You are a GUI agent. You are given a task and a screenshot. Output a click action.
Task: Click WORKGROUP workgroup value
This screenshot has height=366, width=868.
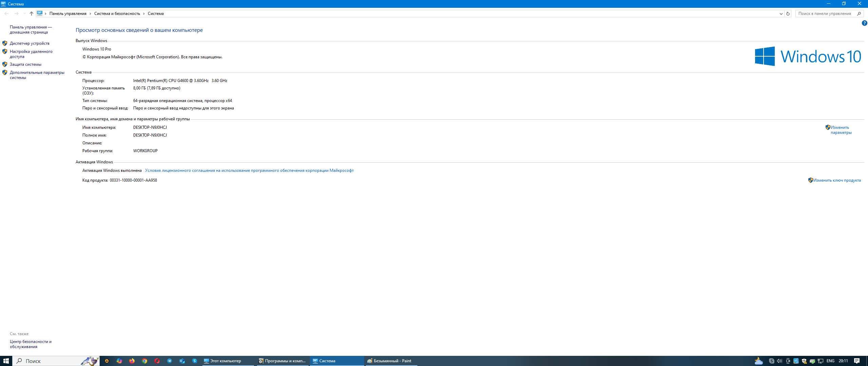tap(145, 151)
